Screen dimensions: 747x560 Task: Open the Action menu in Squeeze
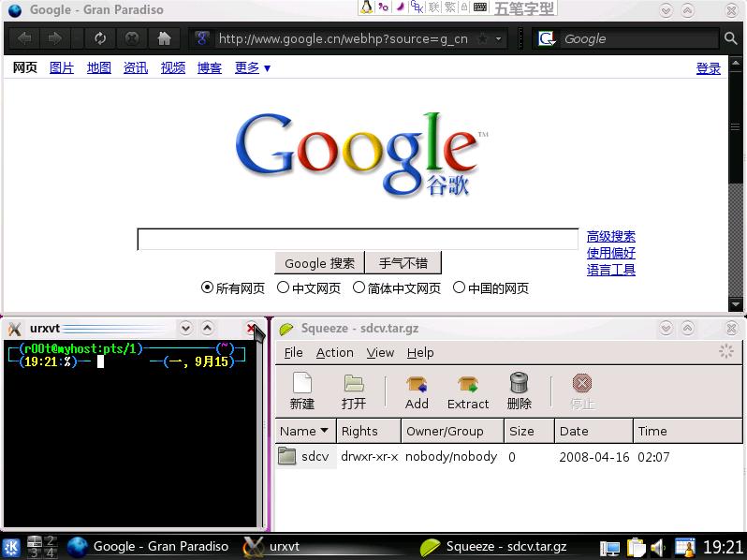point(334,352)
